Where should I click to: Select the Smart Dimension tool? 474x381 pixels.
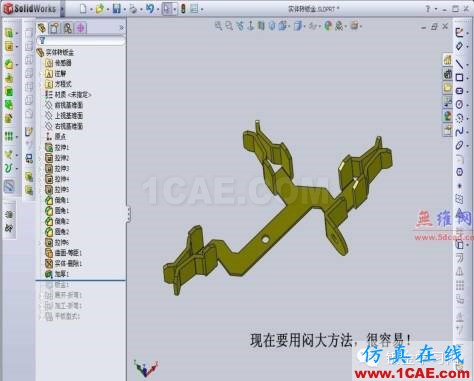pos(459,46)
